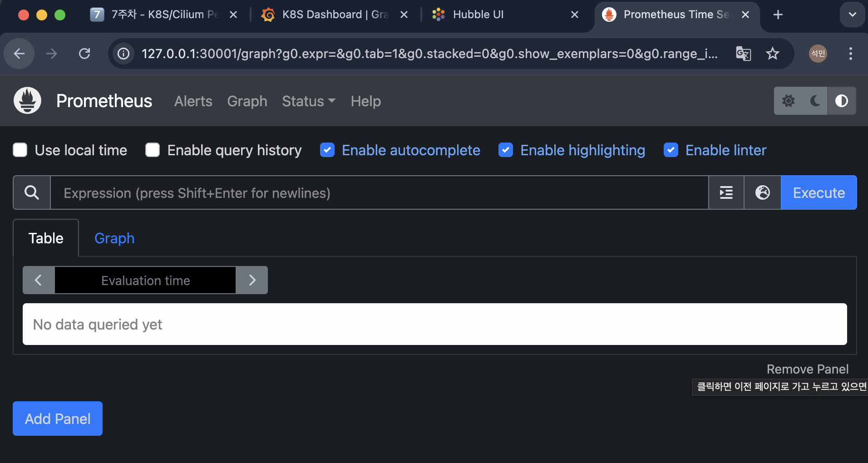
Task: Click the Add Panel button
Action: [58, 419]
